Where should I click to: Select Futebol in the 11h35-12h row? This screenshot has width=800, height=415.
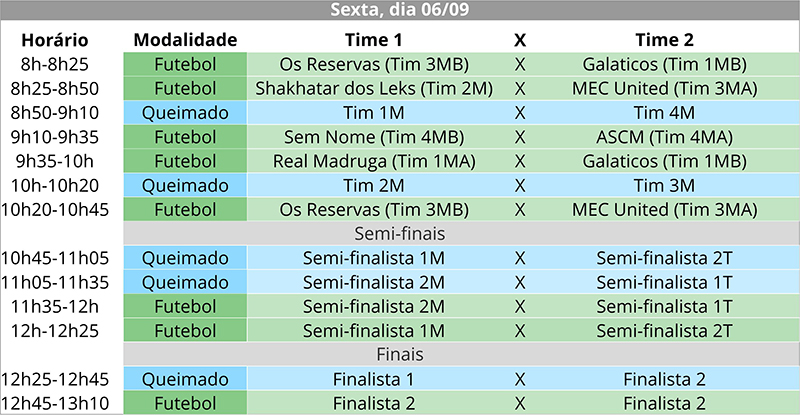[185, 306]
